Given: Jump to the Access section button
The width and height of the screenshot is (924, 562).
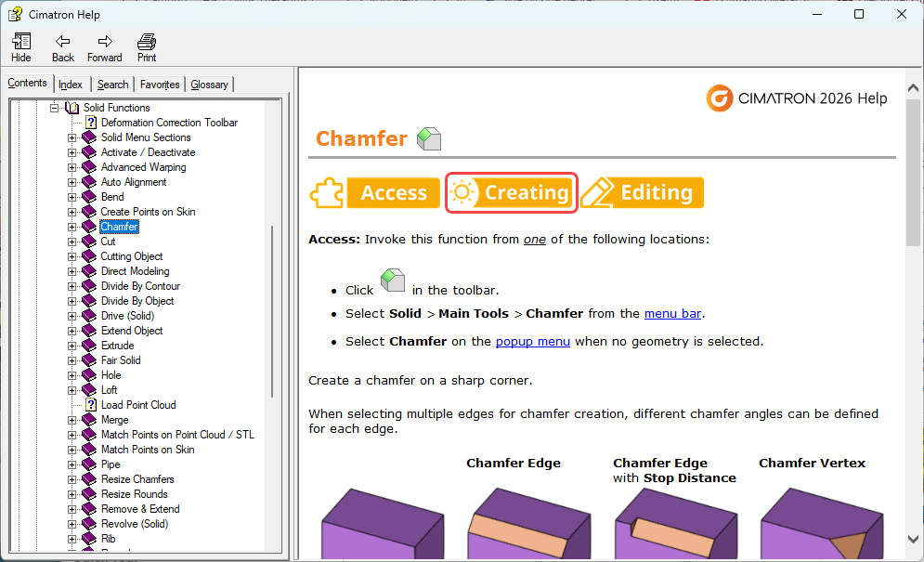Looking at the screenshot, I should click(x=375, y=193).
